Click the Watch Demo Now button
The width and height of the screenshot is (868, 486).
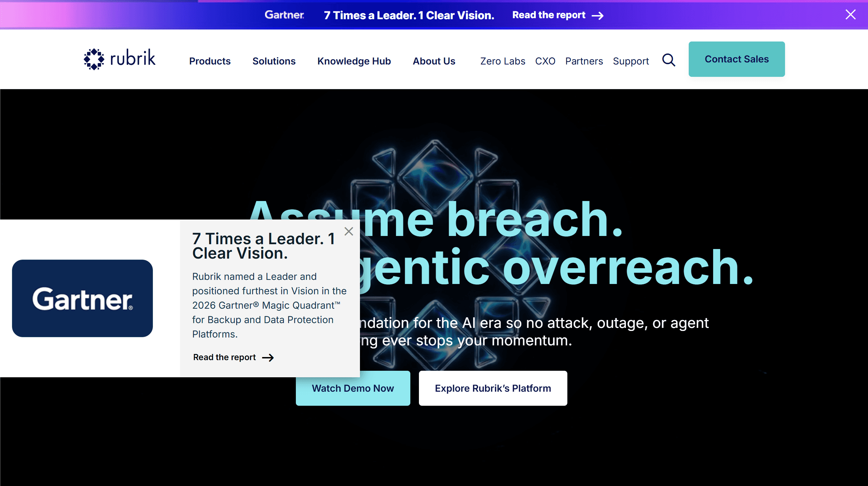353,388
